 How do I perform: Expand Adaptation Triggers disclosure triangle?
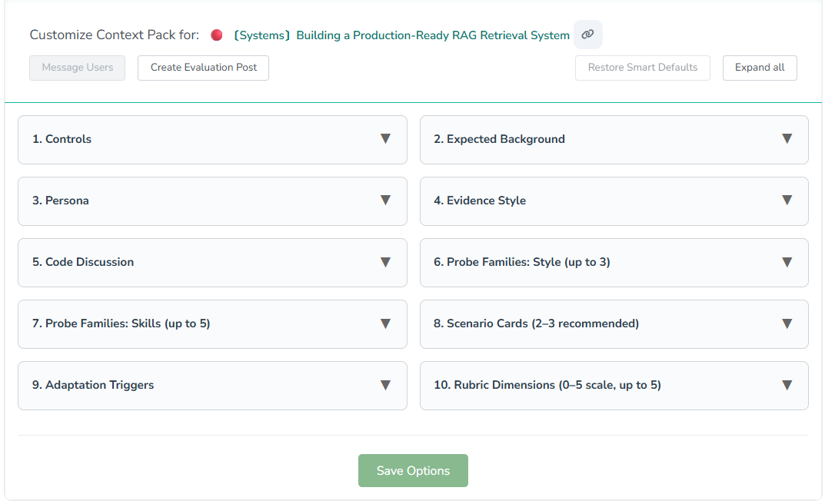click(x=385, y=385)
